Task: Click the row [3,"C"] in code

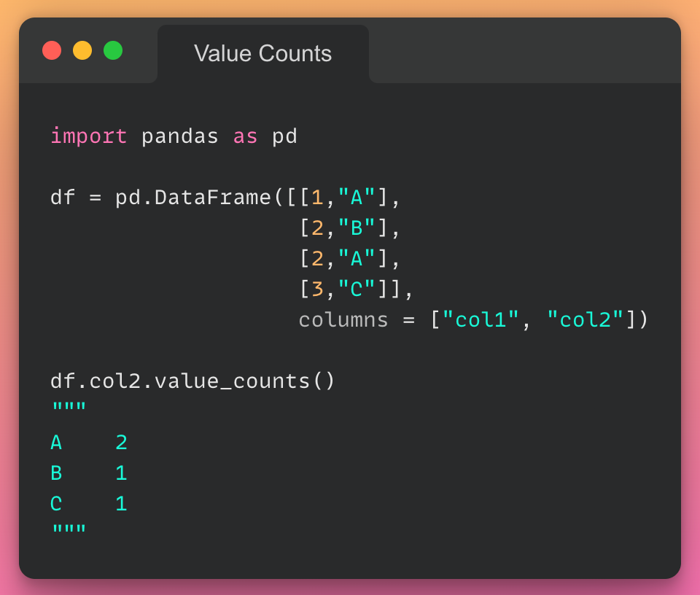Action: 343,289
